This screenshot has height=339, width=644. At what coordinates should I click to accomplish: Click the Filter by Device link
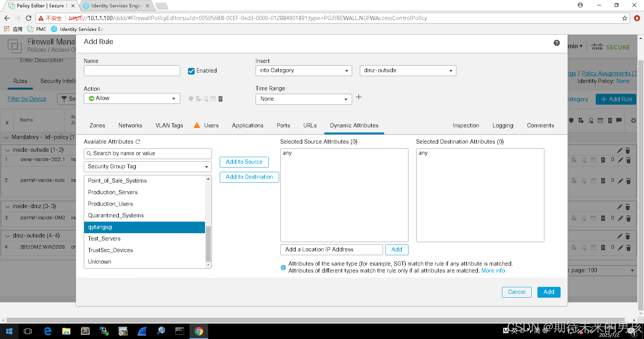[x=27, y=99]
